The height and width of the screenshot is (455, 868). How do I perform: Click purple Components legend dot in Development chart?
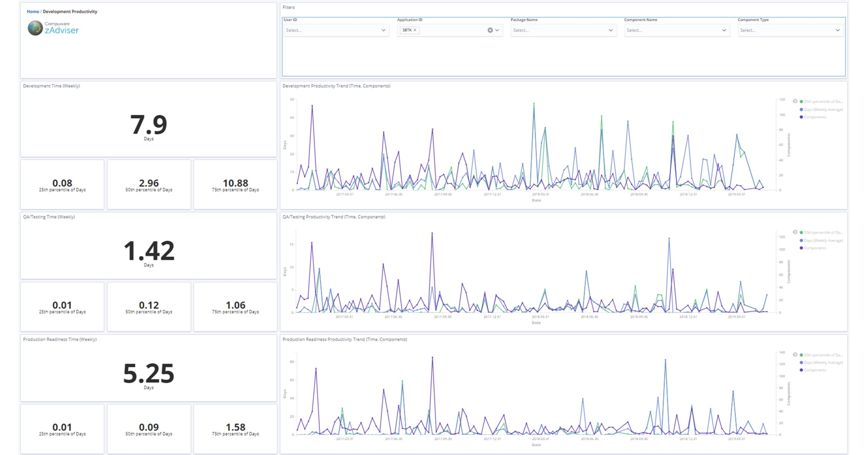(x=801, y=117)
